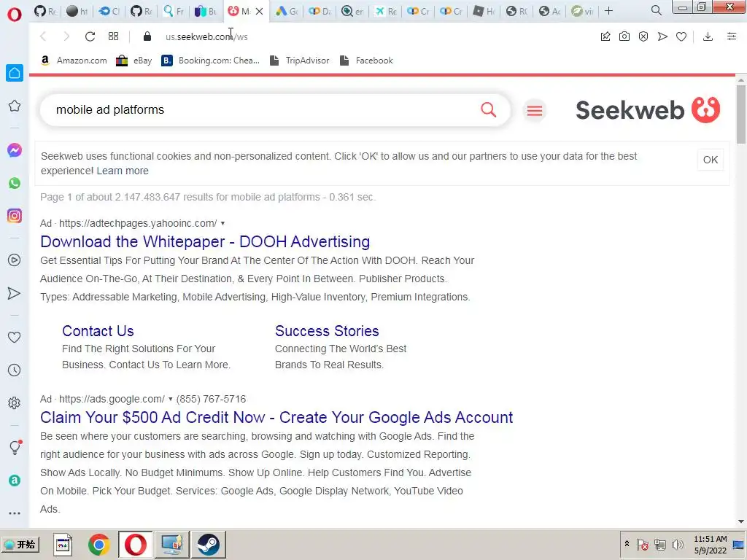Open Facebook bookmark
The height and width of the screenshot is (560, 747).
click(x=366, y=61)
